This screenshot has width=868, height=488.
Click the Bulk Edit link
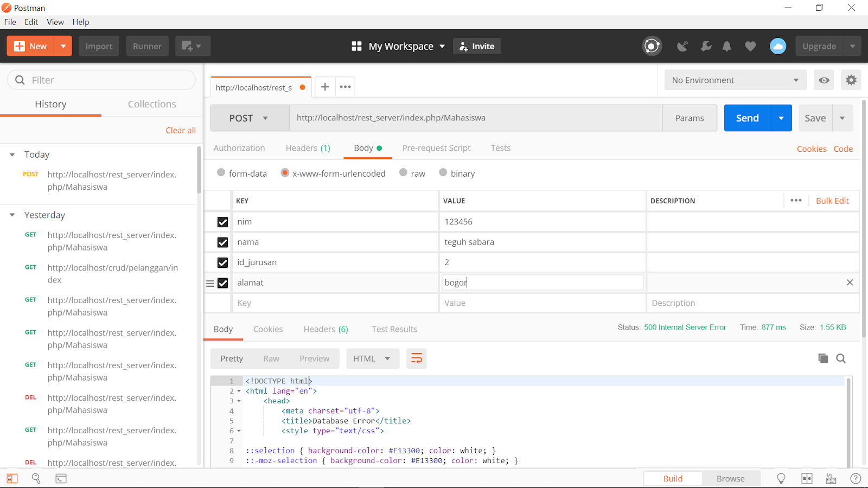pyautogui.click(x=832, y=201)
